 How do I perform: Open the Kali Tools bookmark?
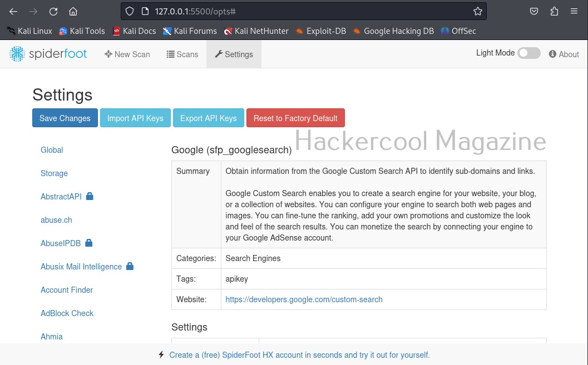[82, 31]
